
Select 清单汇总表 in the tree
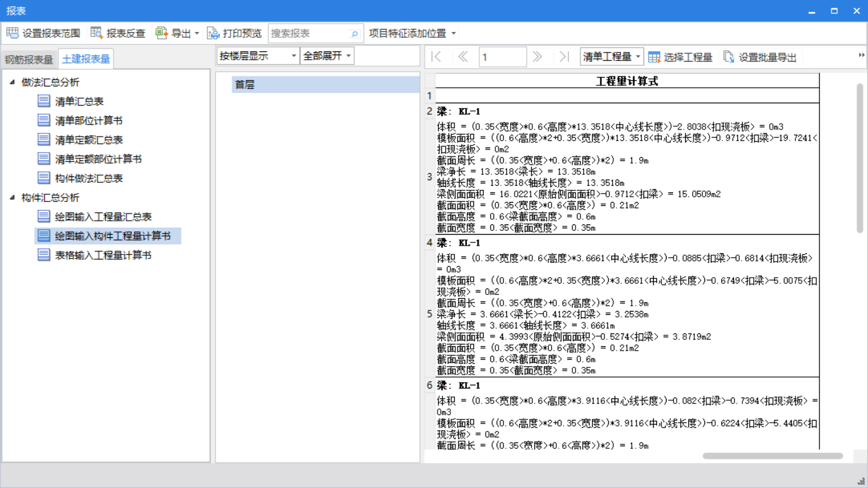point(80,101)
